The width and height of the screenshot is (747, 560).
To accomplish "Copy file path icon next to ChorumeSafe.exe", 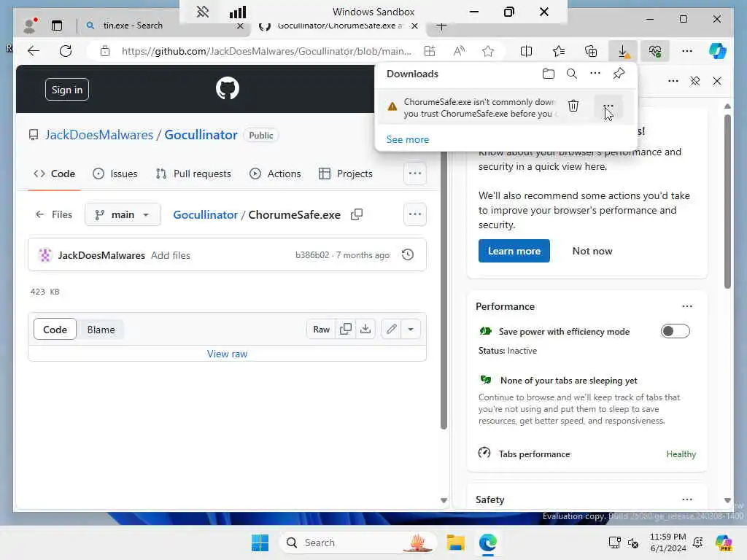I will click(x=356, y=215).
